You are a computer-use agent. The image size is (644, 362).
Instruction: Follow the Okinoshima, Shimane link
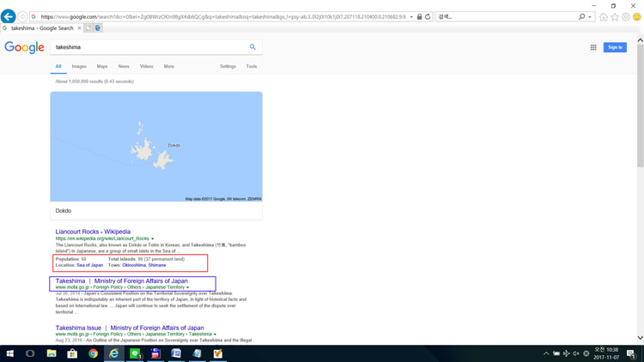pyautogui.click(x=144, y=265)
